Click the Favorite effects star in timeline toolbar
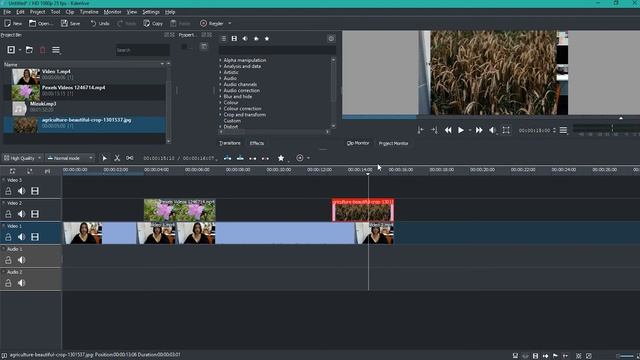 click(x=281, y=158)
